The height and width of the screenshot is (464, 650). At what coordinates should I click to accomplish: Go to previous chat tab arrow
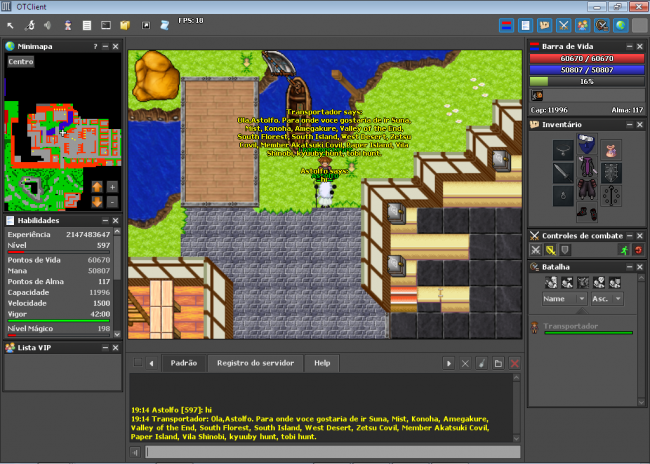coord(151,364)
